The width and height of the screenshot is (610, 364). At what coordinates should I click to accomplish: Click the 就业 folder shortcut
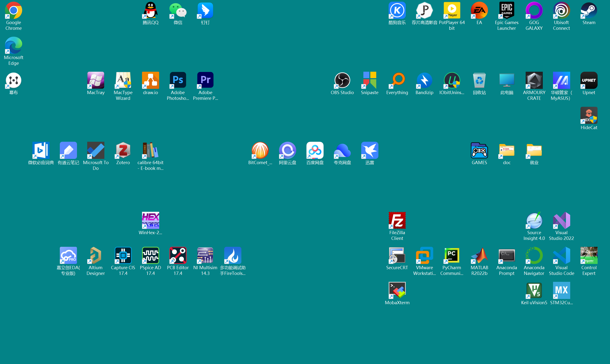tap(534, 150)
